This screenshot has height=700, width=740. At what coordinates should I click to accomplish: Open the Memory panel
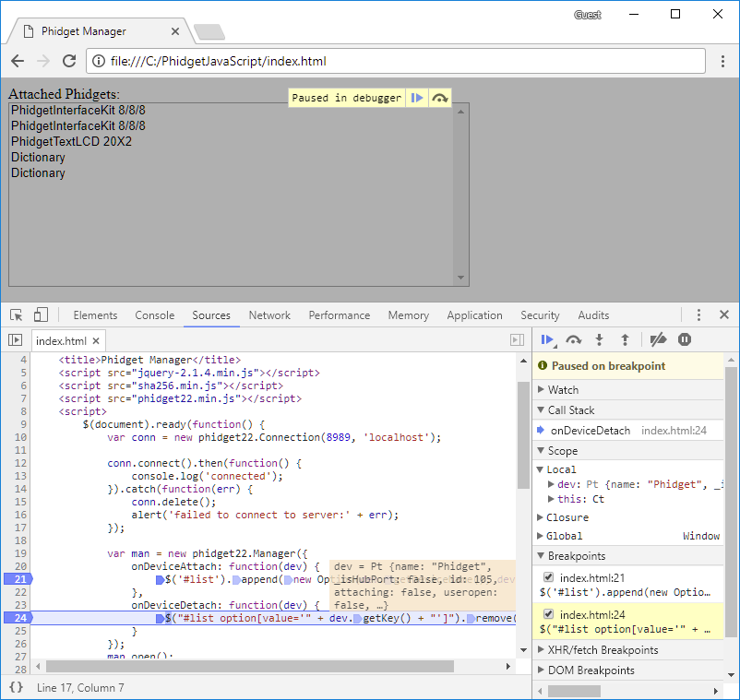tap(409, 315)
